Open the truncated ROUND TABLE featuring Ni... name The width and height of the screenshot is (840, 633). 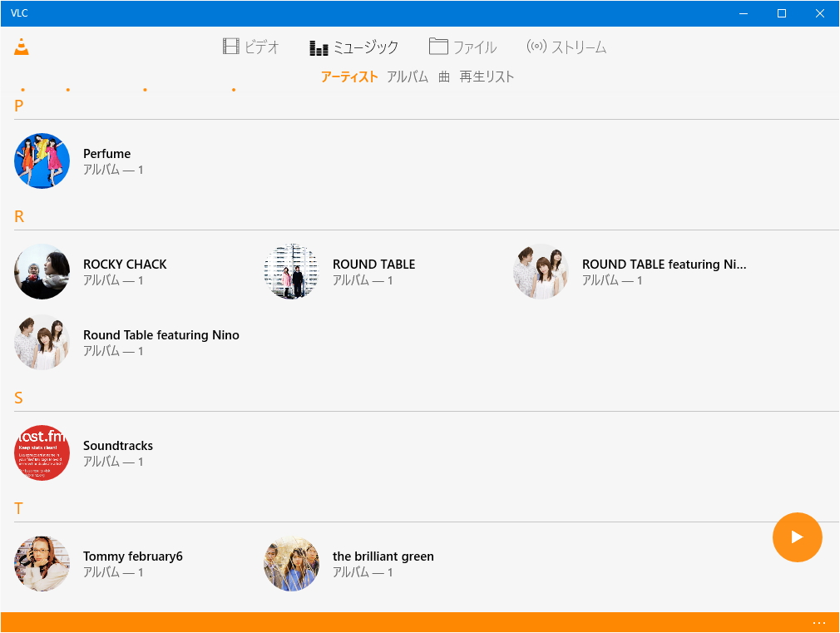tap(665, 265)
